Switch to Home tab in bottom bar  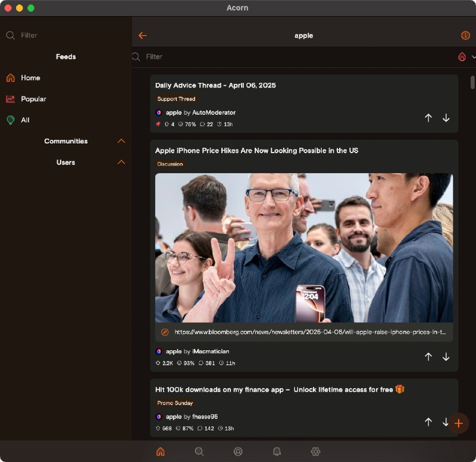[x=160, y=452]
